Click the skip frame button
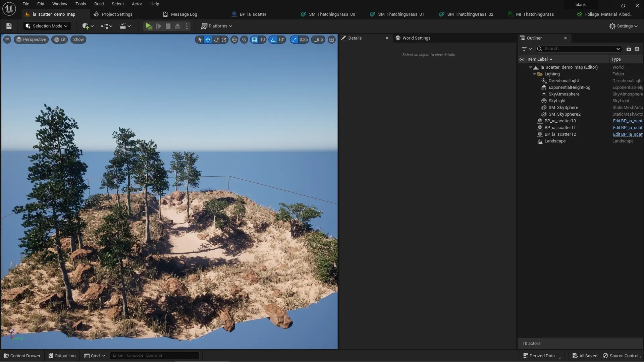 coord(159,26)
